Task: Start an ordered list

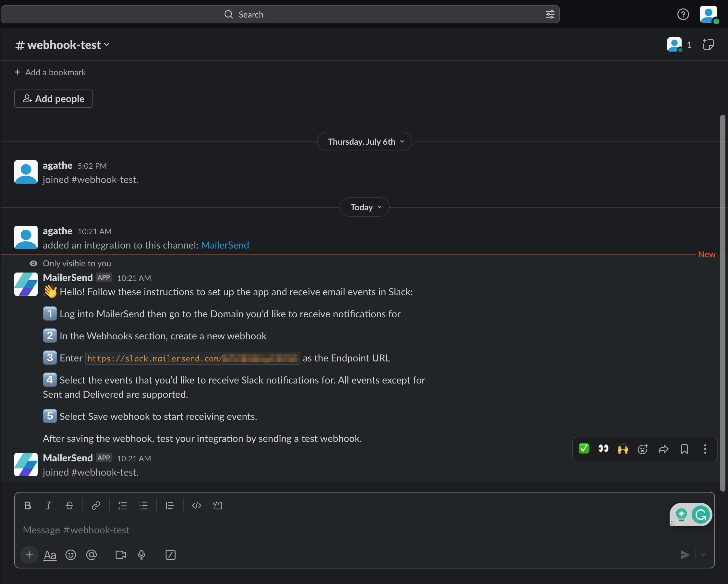Action: click(123, 505)
